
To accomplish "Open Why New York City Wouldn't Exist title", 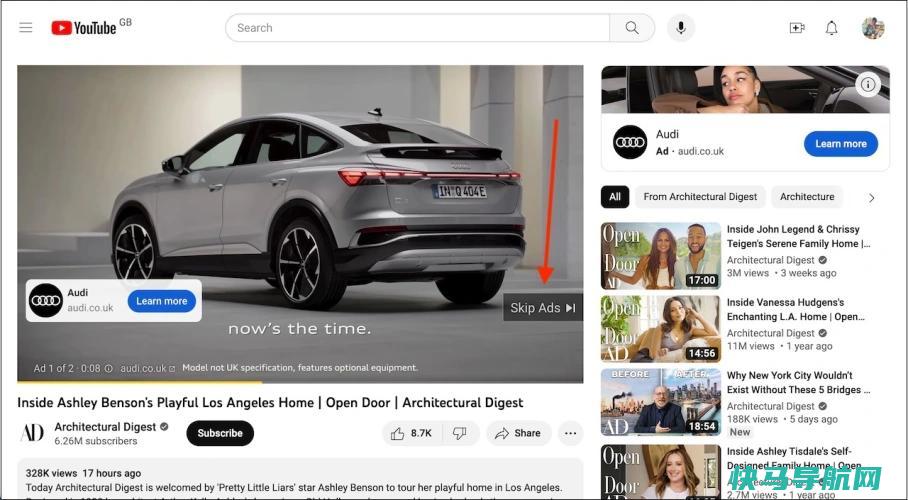I will [799, 382].
